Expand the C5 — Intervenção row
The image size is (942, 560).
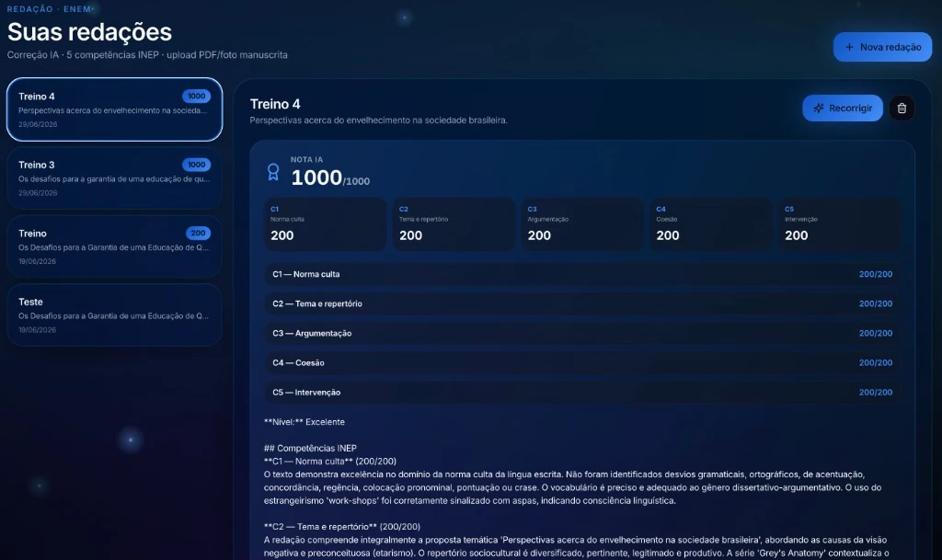coord(581,392)
